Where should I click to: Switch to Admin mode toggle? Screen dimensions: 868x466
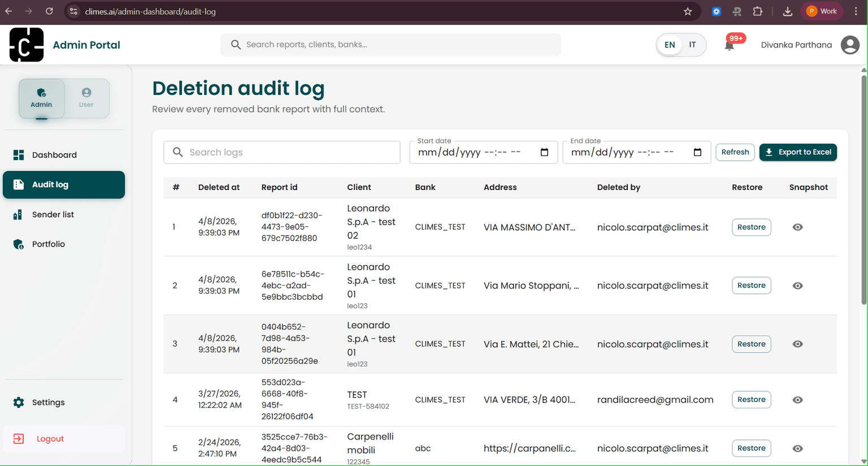point(41,98)
